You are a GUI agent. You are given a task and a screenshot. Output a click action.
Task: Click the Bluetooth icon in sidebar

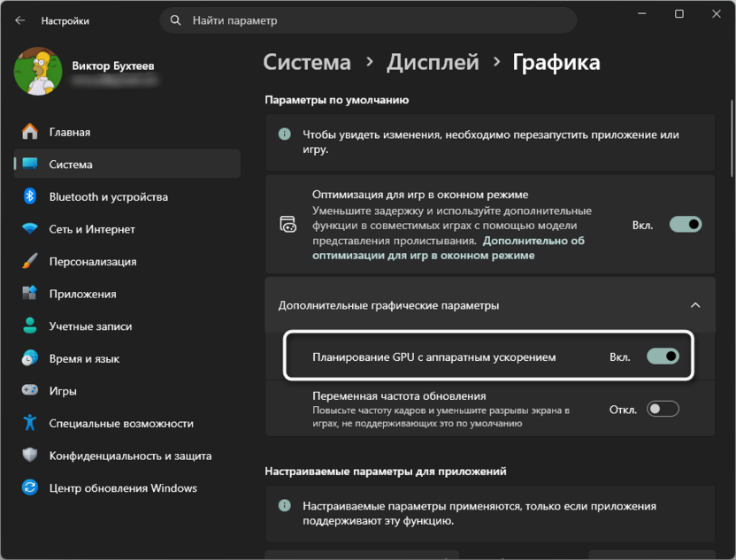click(29, 196)
